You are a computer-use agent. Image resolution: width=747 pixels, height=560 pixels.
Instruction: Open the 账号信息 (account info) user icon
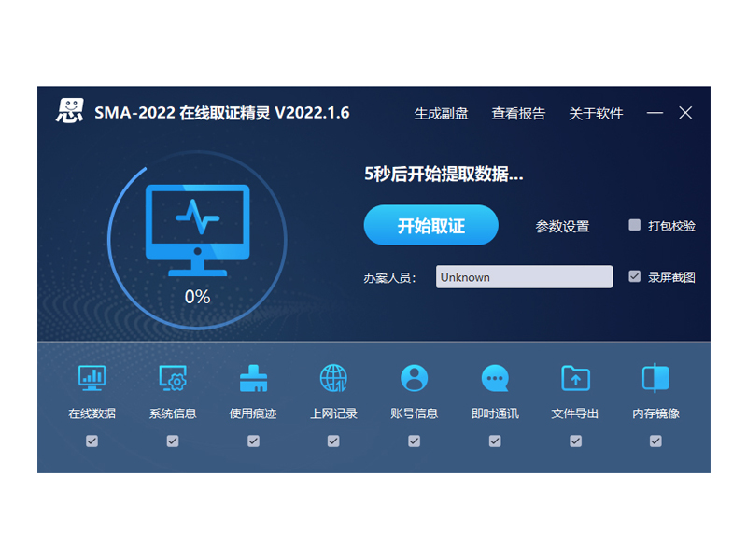click(x=415, y=377)
